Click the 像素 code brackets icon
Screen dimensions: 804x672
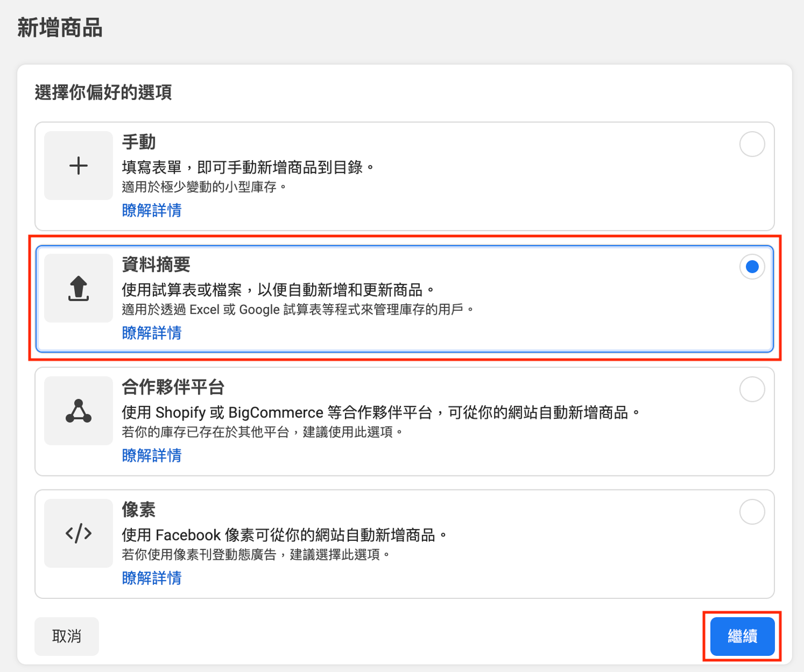[78, 534]
